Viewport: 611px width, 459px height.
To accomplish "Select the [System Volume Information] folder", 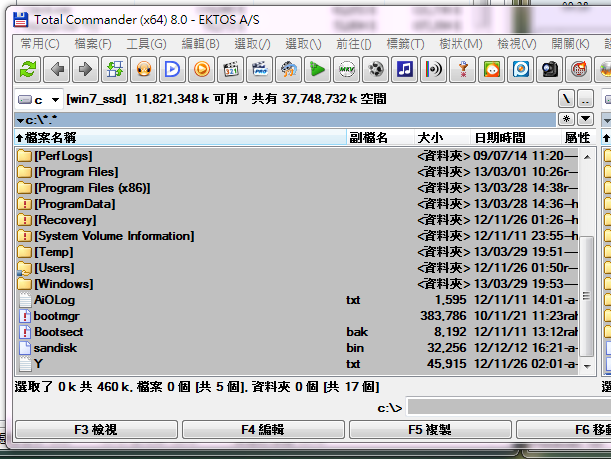I will tap(297, 236).
